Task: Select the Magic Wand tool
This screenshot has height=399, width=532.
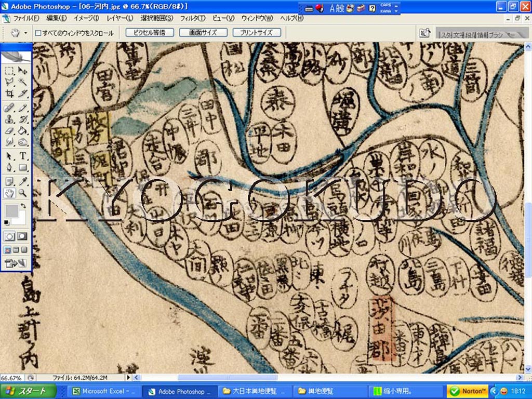Action: 22,82
